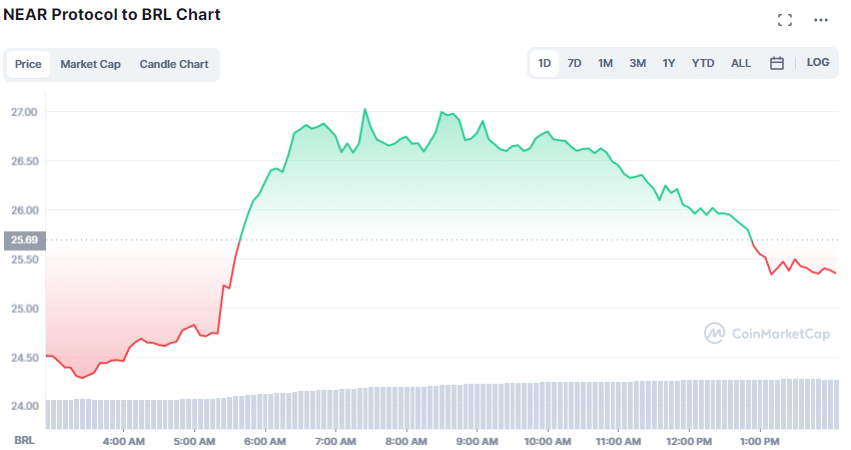Click the 10:00 AM time label
The image size is (851, 450).
(x=548, y=441)
